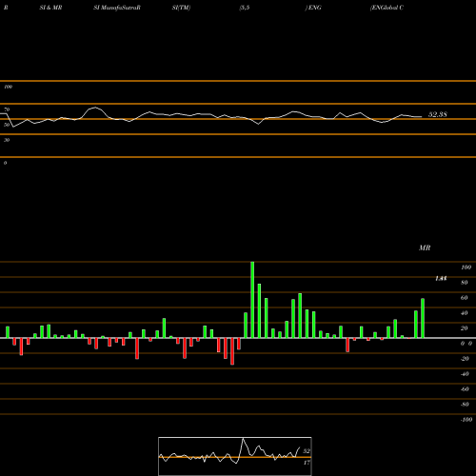Click the 'SI & MR' header text
This screenshot has width=476, height=476.
[50, 8]
